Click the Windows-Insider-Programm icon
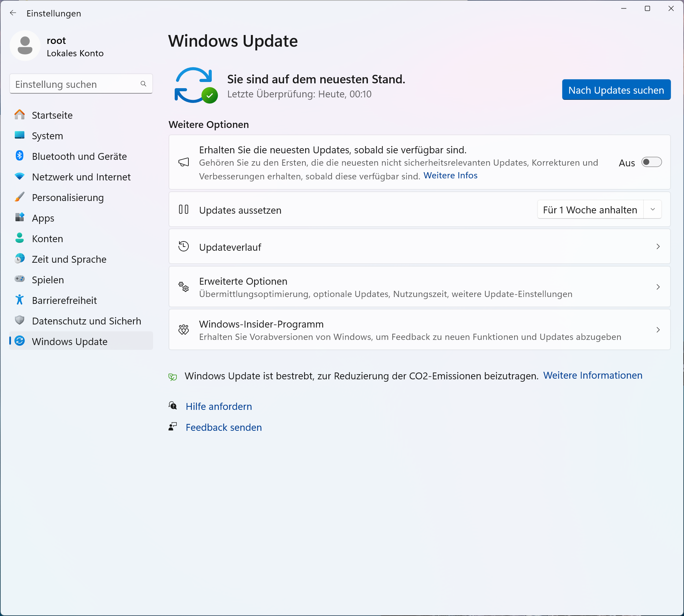This screenshot has width=684, height=616. click(184, 329)
